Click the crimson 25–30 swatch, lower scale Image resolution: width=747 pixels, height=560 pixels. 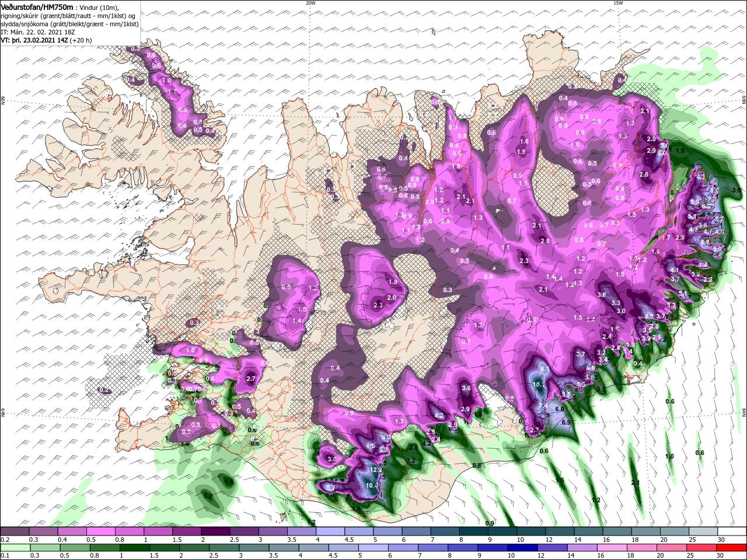[x=702, y=548]
